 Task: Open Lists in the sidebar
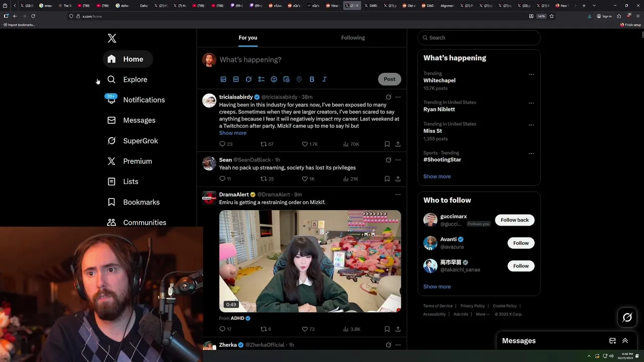pos(123,182)
